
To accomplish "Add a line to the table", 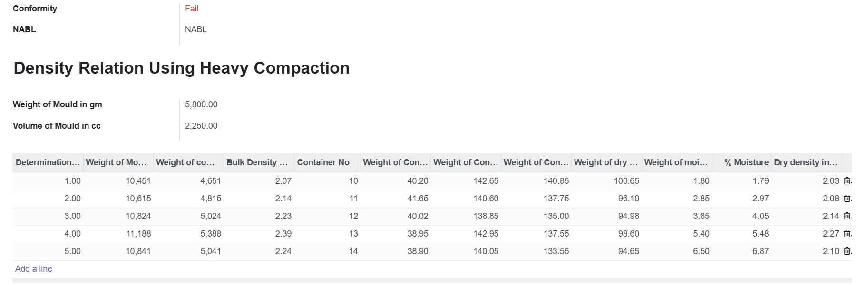I will [x=34, y=269].
